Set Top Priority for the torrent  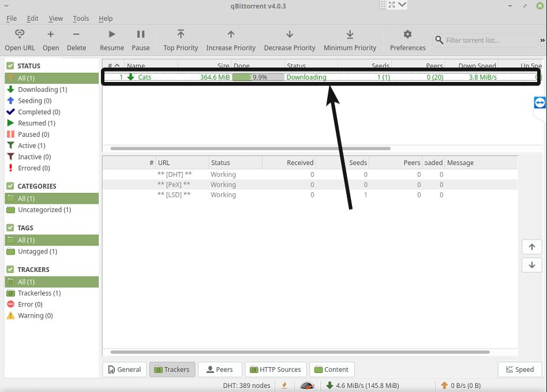click(x=181, y=34)
